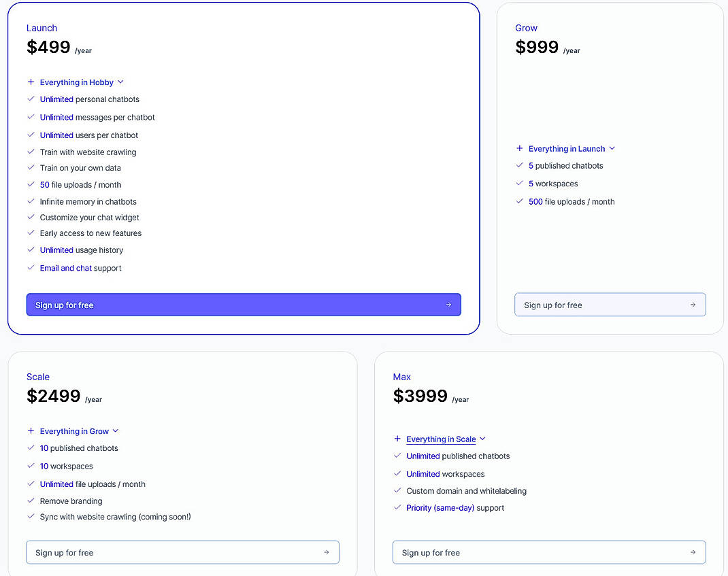
Task: Click Infinite memory in chatbots text
Action: pyautogui.click(x=88, y=202)
